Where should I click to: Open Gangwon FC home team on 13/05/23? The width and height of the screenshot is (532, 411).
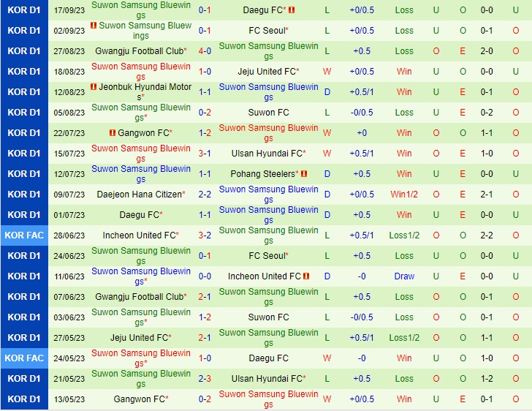pos(141,399)
